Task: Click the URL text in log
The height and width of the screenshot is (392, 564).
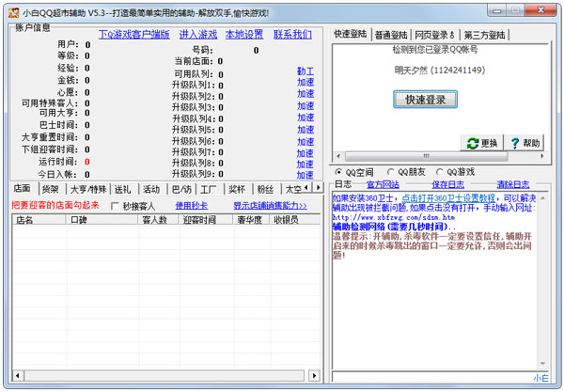Action: pyautogui.click(x=394, y=217)
